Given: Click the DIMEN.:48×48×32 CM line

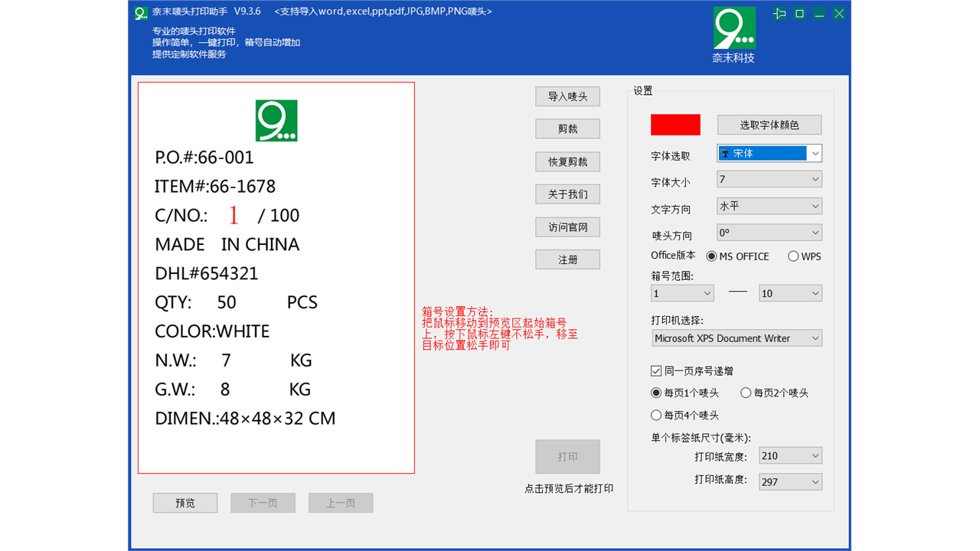Looking at the screenshot, I should [x=245, y=419].
